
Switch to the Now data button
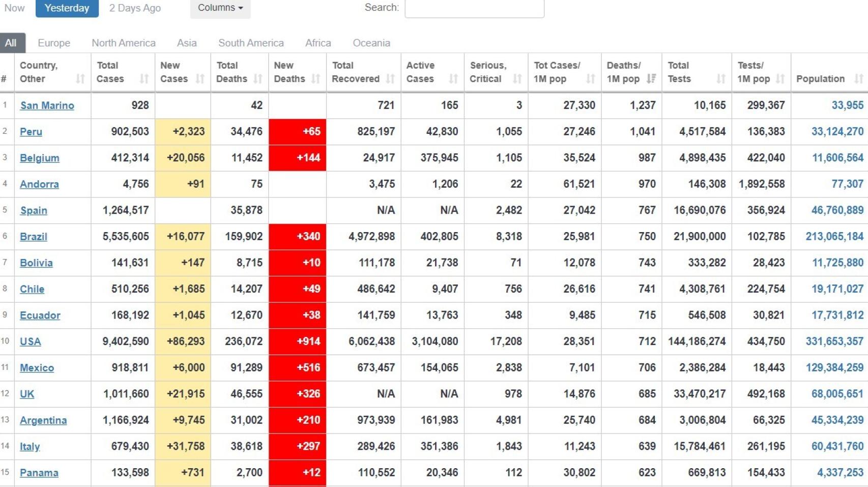(15, 8)
